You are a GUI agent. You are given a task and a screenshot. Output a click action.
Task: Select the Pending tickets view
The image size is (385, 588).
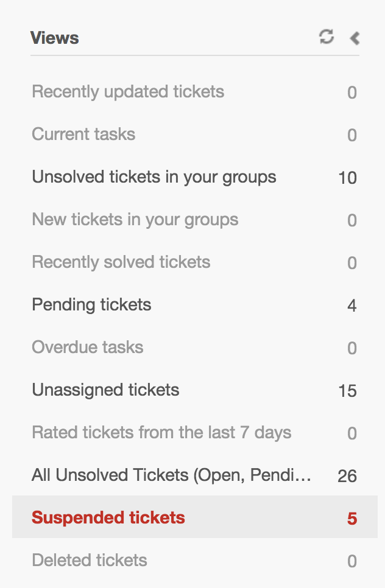91,305
